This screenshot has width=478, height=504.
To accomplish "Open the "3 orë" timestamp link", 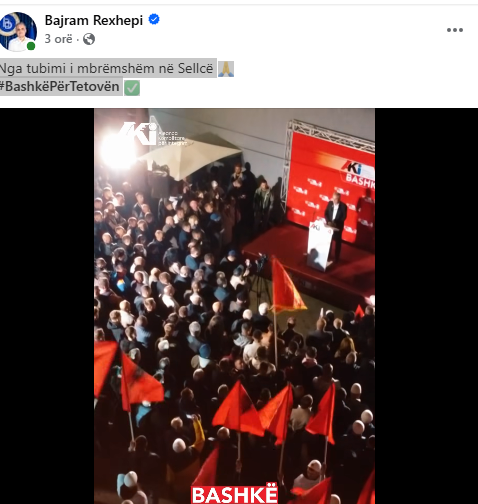I will click(x=58, y=39).
